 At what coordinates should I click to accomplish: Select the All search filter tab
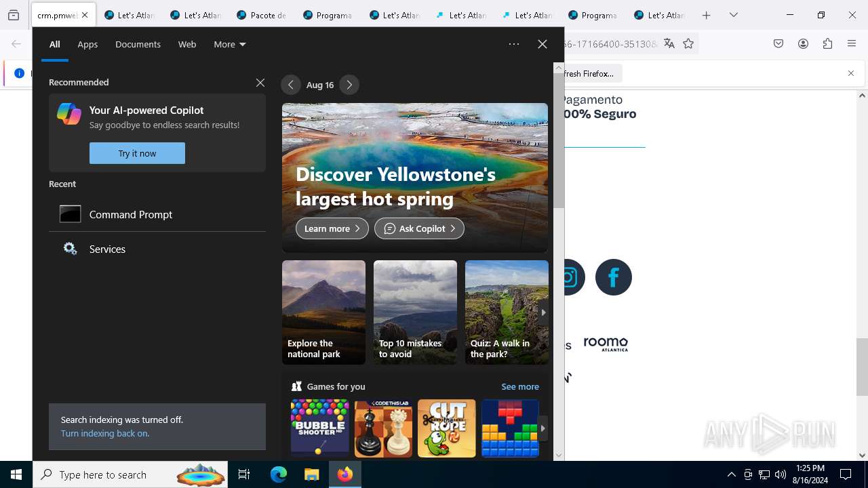(55, 44)
